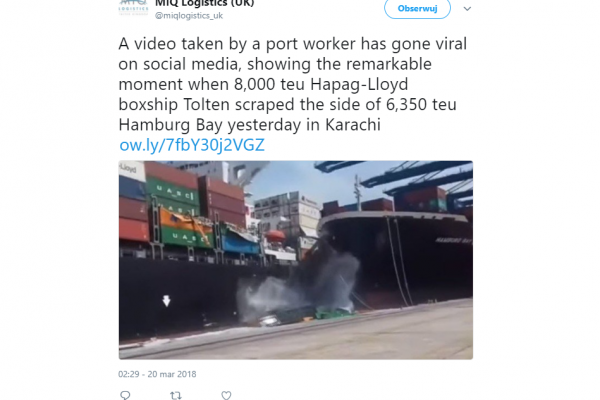Click the word Hapag-Lloyd in the tweet

click(359, 84)
